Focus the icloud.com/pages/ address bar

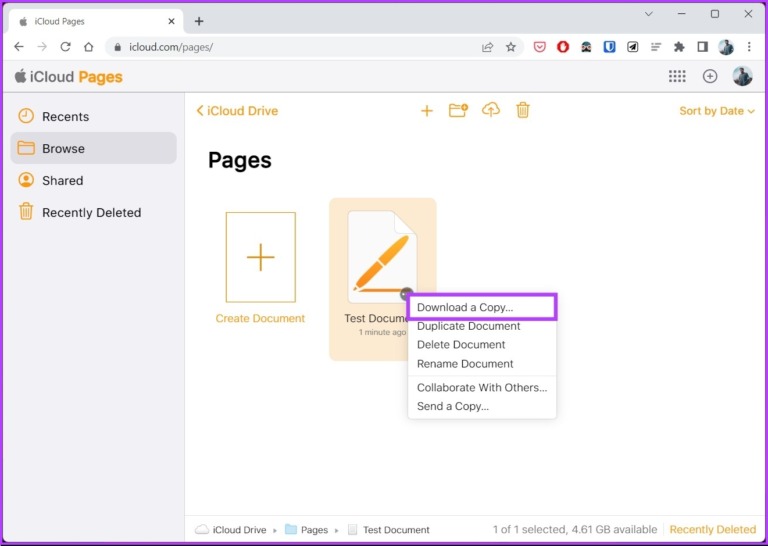pyautogui.click(x=294, y=47)
